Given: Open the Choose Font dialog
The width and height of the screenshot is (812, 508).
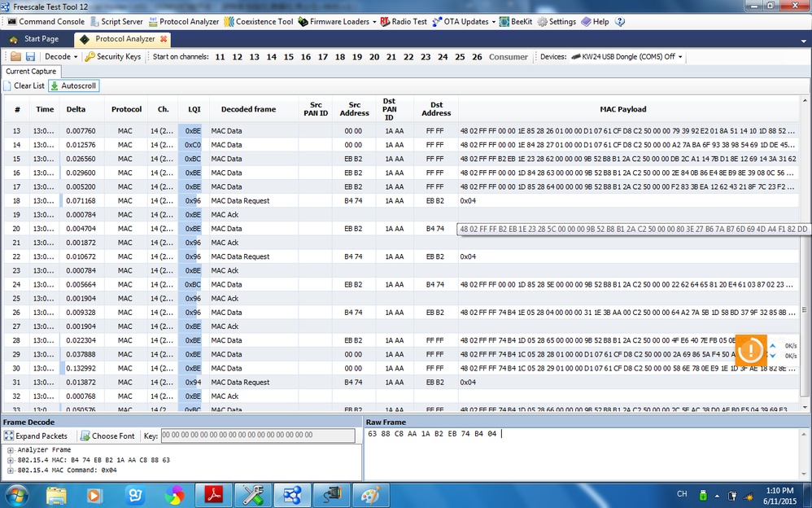Looking at the screenshot, I should [107, 436].
